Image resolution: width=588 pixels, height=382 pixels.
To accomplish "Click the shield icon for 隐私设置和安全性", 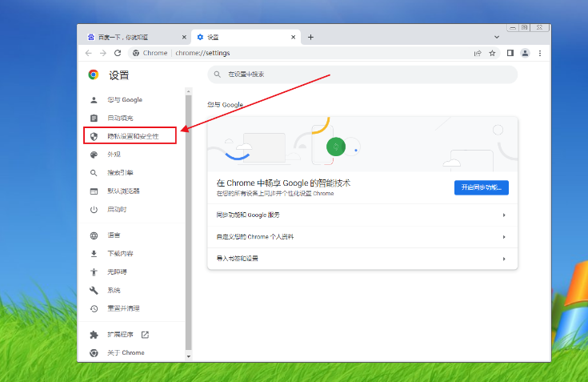I will point(94,137).
